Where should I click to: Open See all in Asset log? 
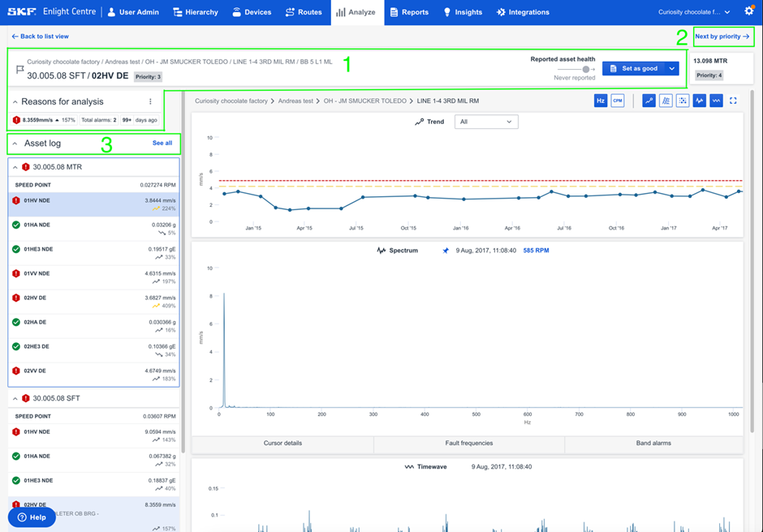162,144
